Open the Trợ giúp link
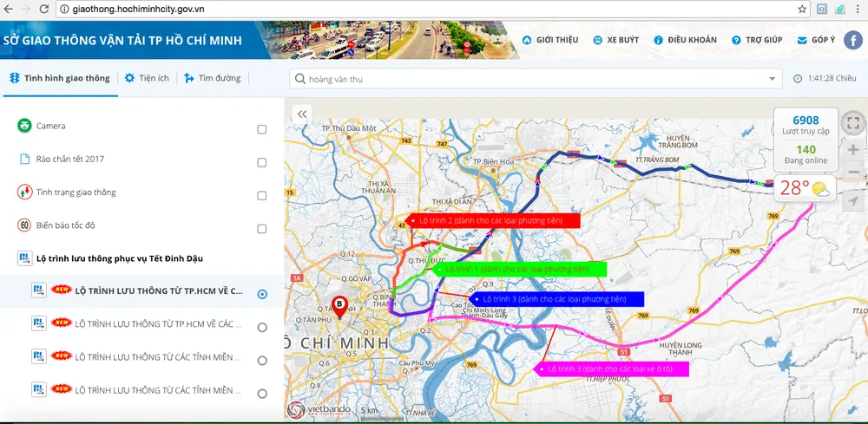This screenshot has height=424, width=868. click(757, 40)
